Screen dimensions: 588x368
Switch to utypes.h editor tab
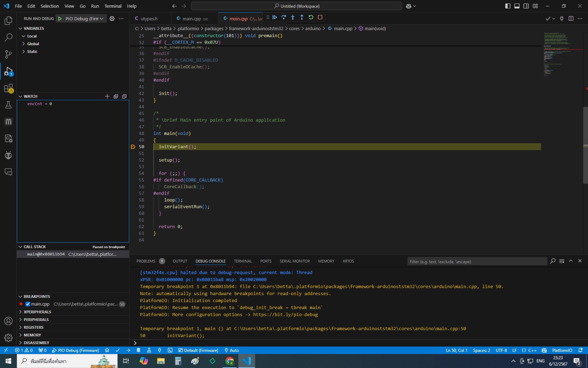click(x=149, y=19)
